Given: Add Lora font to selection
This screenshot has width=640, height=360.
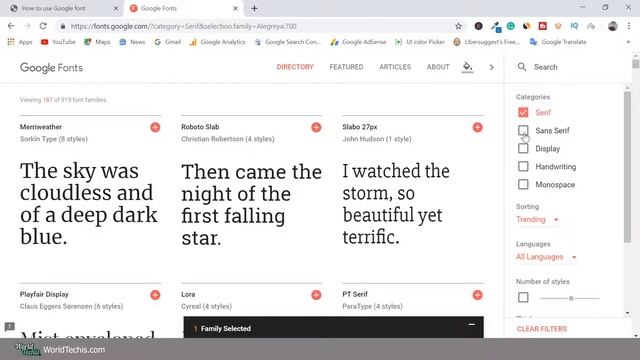Looking at the screenshot, I should pos(316,295).
